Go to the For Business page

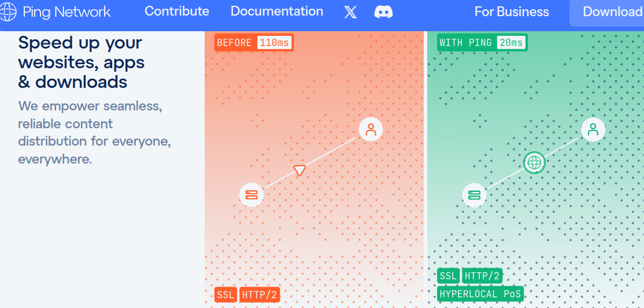point(512,12)
